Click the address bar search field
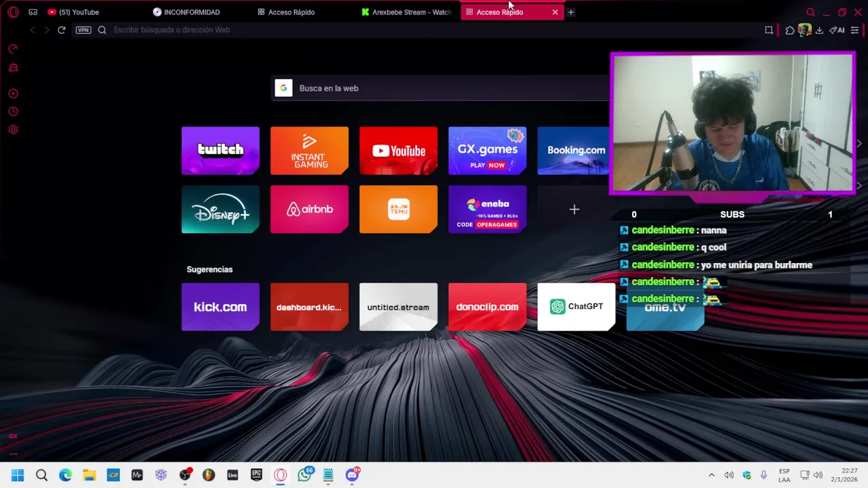 coord(434,30)
